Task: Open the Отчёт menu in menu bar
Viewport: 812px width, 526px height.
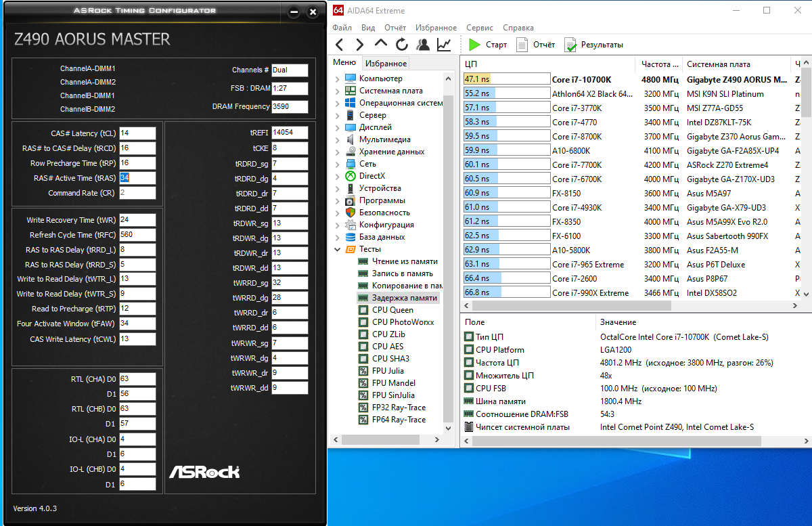Action: coord(395,28)
